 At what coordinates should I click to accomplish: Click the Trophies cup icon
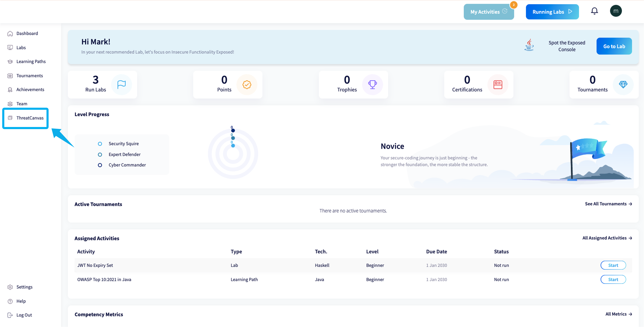click(372, 85)
